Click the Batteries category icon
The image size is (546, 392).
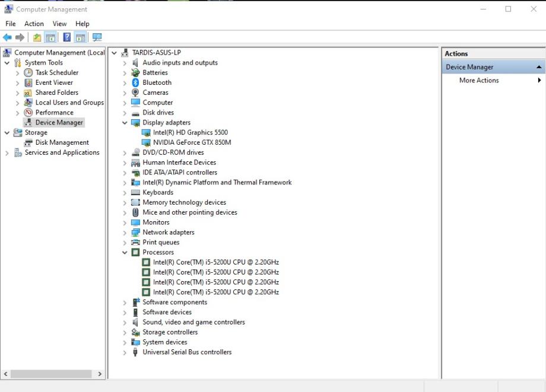coord(135,72)
